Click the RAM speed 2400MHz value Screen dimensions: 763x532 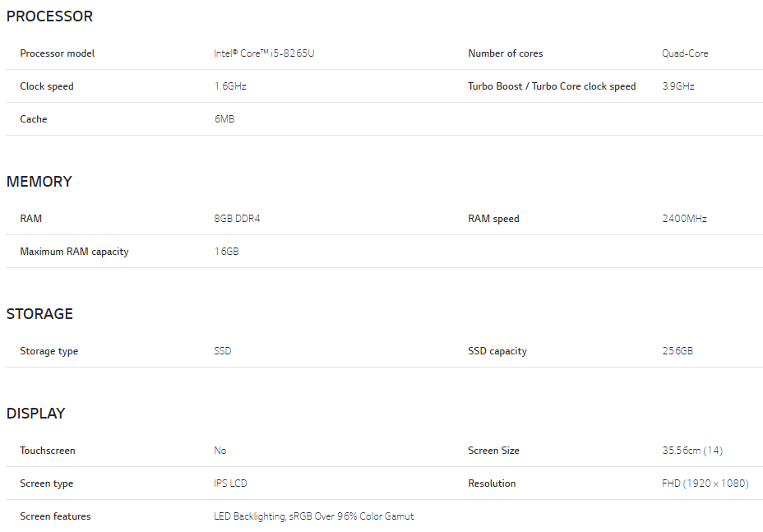pos(684,219)
